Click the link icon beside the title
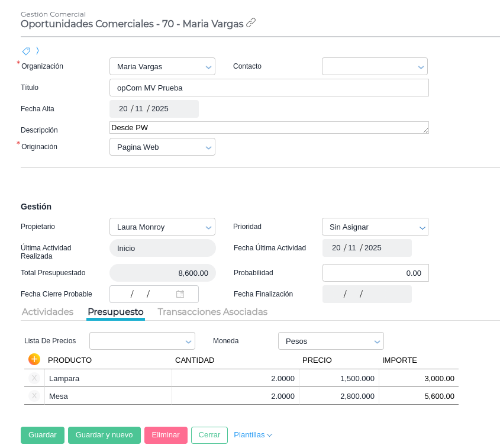The width and height of the screenshot is (500, 448). (251, 23)
